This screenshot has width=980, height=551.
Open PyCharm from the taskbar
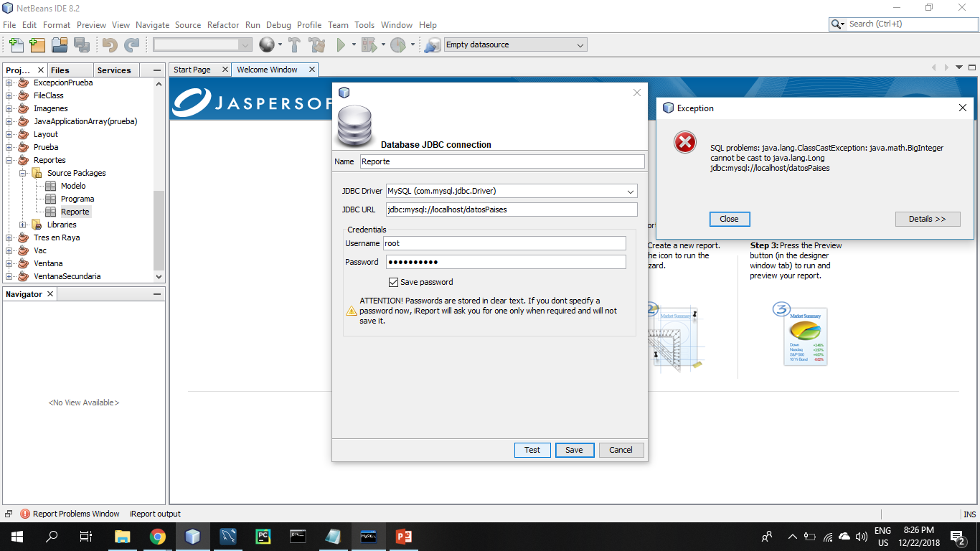click(263, 537)
